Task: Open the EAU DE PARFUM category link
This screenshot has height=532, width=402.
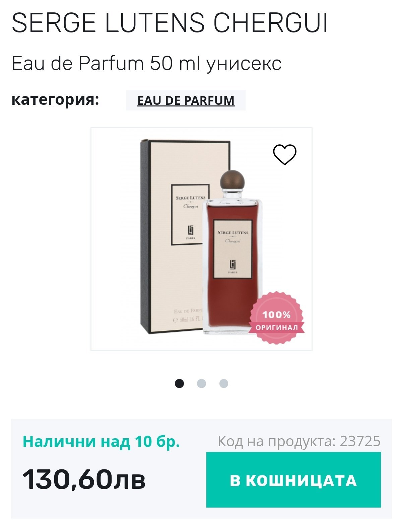Action: pos(186,100)
